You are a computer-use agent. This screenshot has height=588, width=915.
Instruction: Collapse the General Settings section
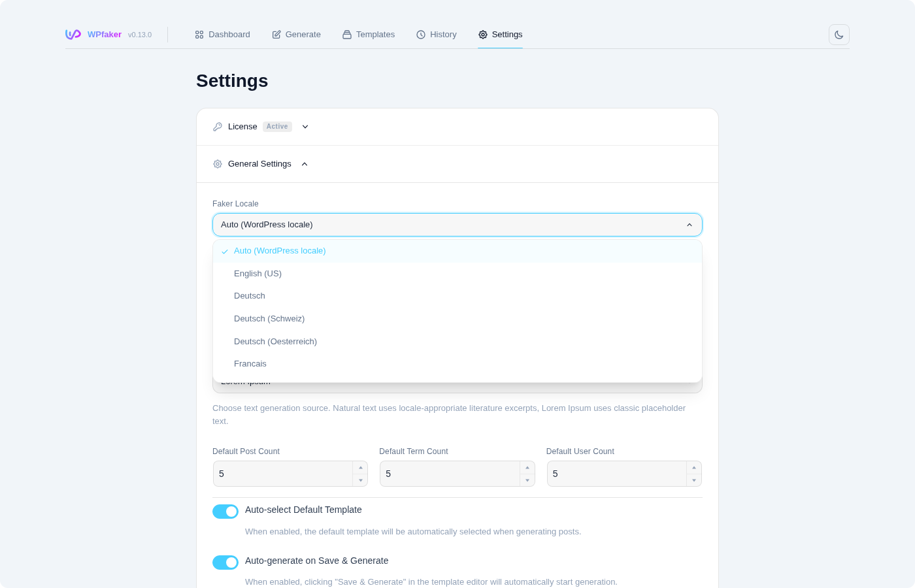tap(304, 164)
